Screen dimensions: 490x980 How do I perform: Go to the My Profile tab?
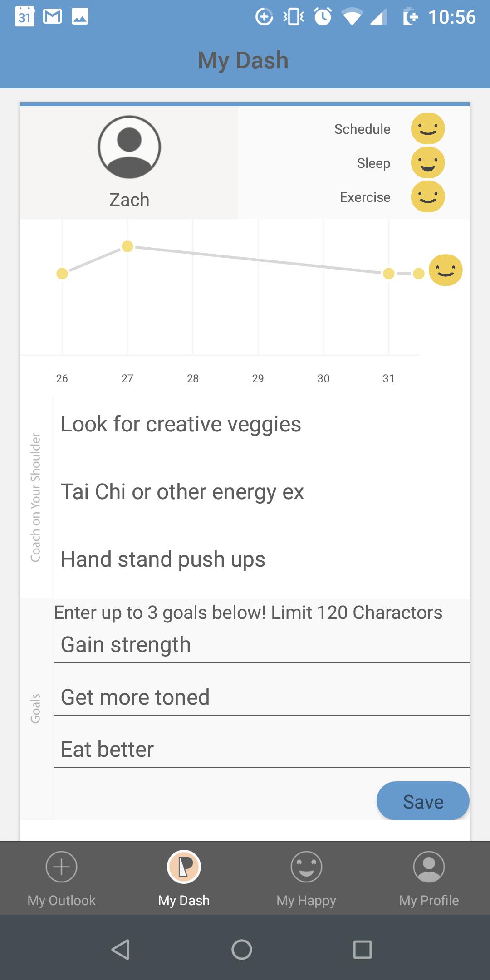(429, 878)
